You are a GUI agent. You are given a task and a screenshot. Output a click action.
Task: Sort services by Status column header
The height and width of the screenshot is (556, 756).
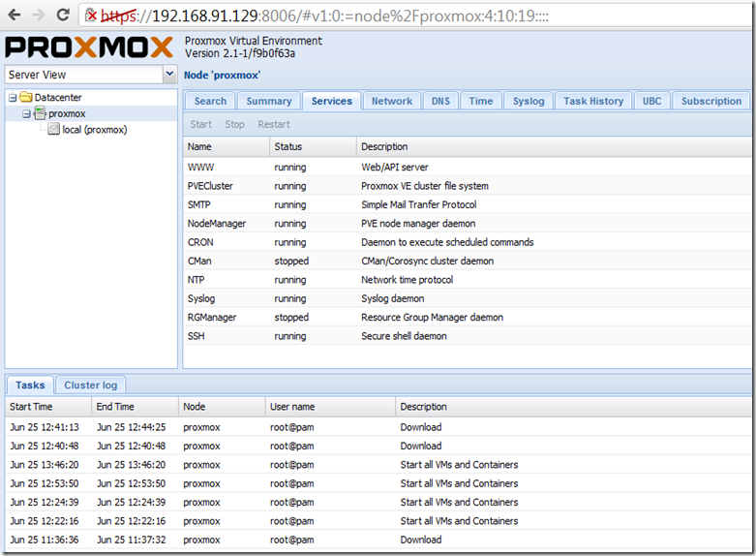tap(313, 146)
